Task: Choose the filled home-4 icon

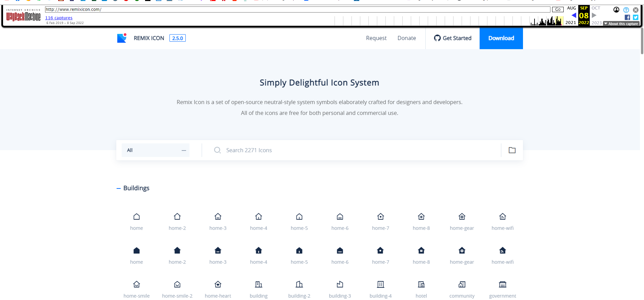Action: click(x=259, y=251)
